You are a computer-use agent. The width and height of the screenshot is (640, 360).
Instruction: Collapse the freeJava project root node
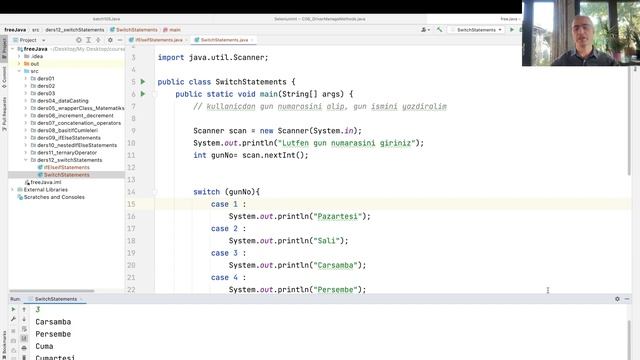tap(13, 49)
